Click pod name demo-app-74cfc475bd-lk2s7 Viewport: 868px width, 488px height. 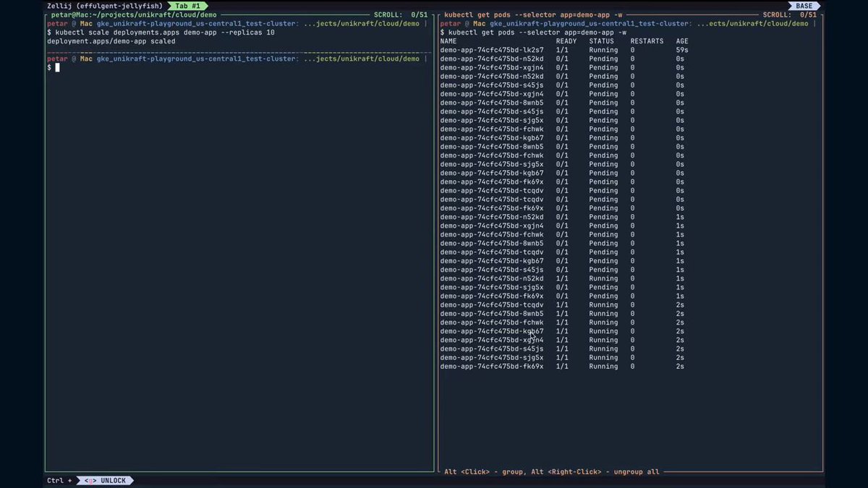click(492, 50)
